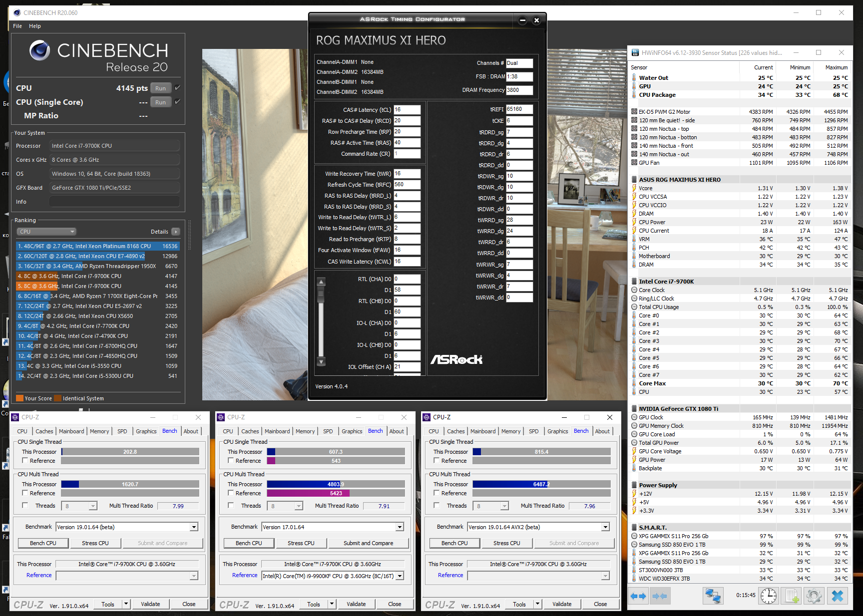Open Benchmark dropdown showing Version 17.01.64
Image resolution: width=863 pixels, height=616 pixels.
[333, 527]
